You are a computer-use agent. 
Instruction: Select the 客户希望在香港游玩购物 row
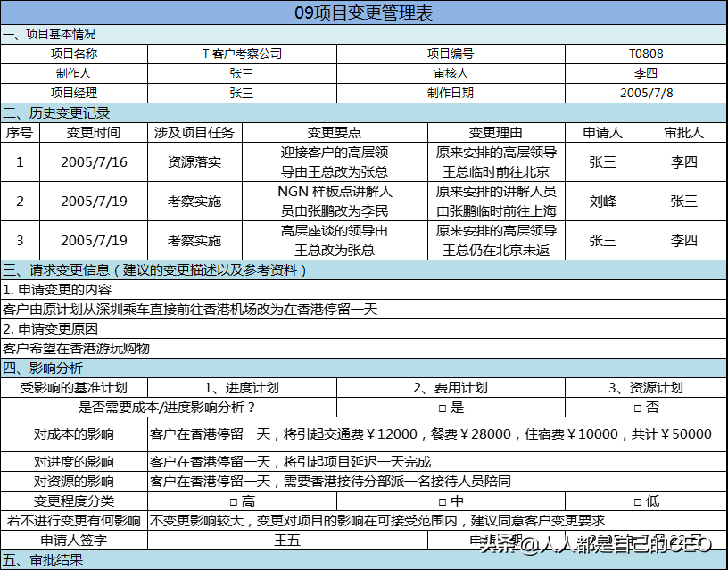[x=363, y=348]
